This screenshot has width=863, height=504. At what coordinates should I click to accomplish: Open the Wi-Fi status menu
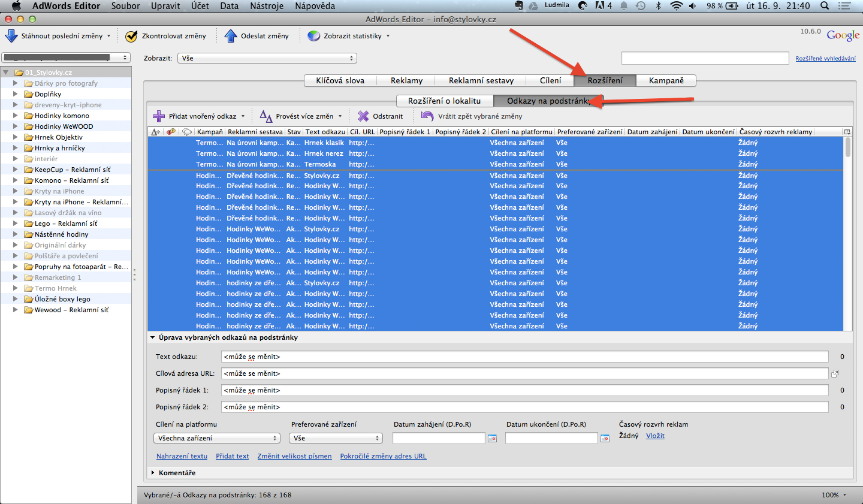pos(676,6)
